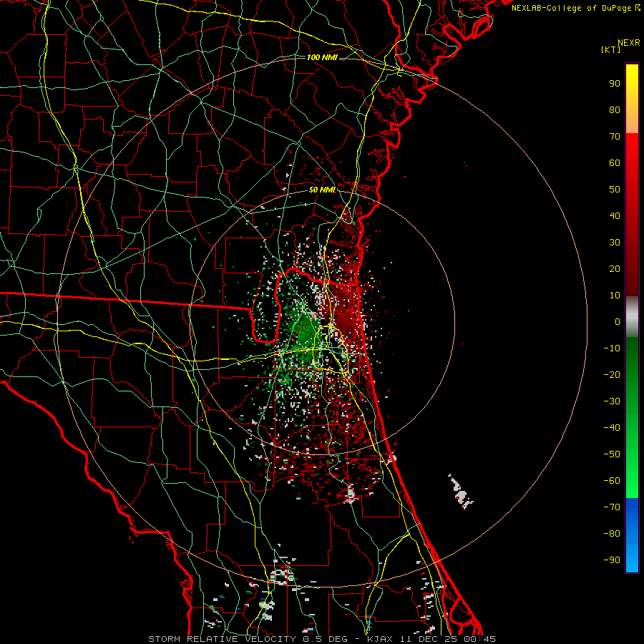Image resolution: width=644 pixels, height=644 pixels.
Task: Click the -10 scale label
Action: click(612, 348)
